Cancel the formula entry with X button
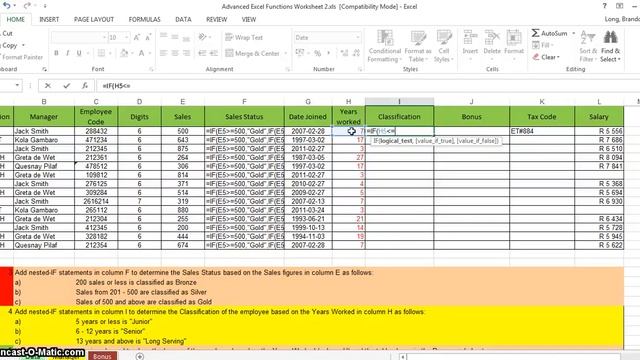640x360 pixels. click(x=48, y=86)
